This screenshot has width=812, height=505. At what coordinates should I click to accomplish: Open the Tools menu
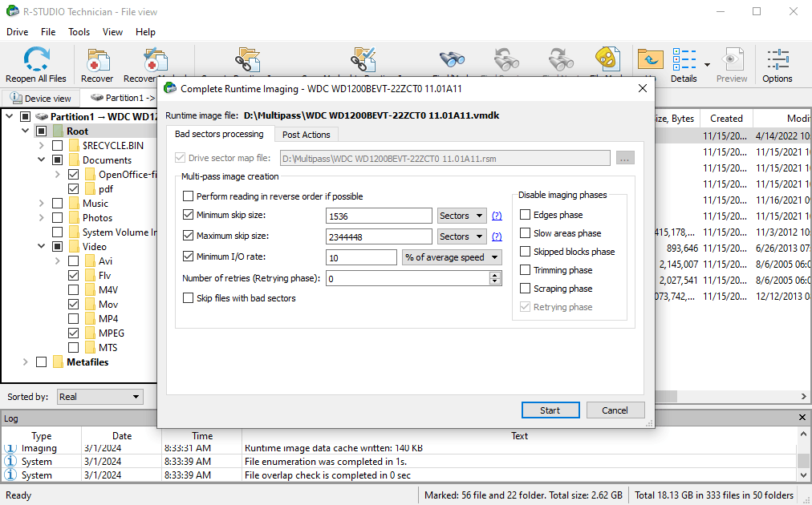tap(79, 32)
